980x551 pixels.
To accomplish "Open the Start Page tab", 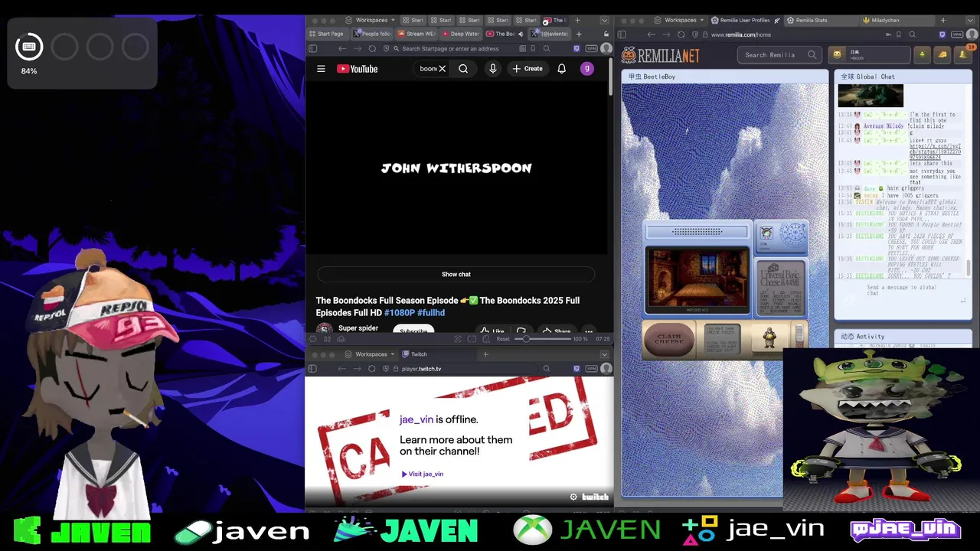I will [329, 34].
